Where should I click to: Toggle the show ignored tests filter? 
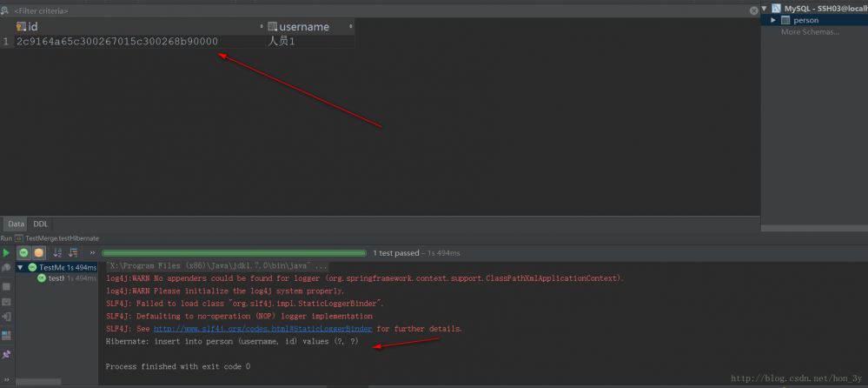coord(39,252)
